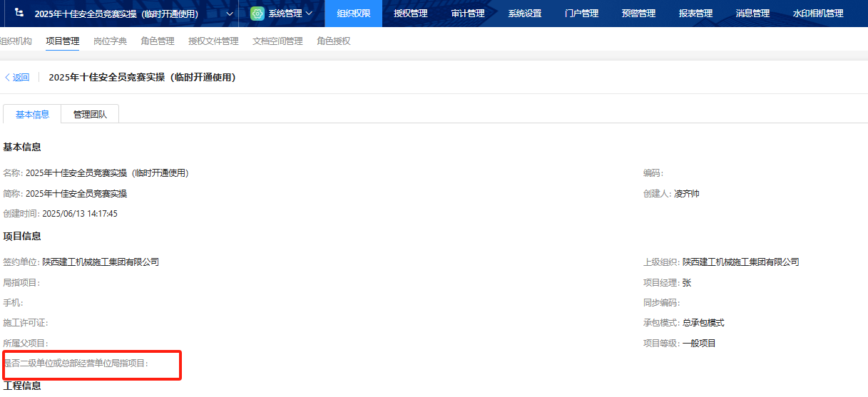Open the 系统管理 dropdown arrow
The image size is (868, 397).
309,14
